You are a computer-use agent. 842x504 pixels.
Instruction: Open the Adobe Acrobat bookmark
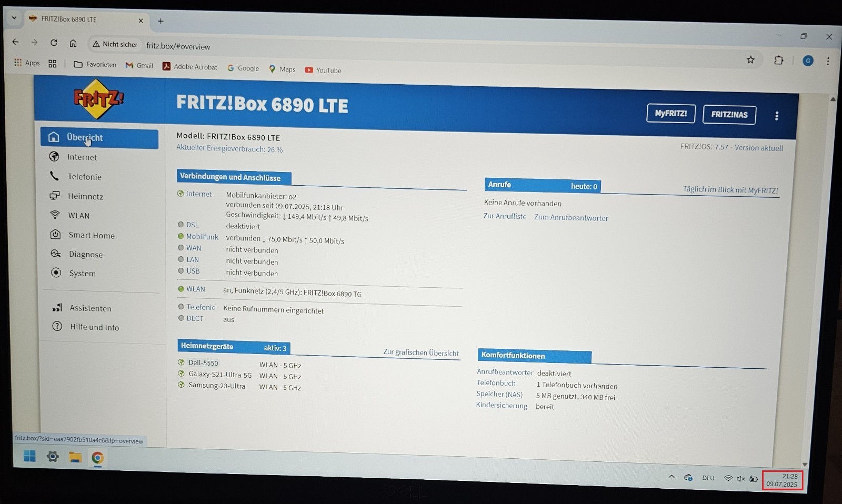coord(190,66)
